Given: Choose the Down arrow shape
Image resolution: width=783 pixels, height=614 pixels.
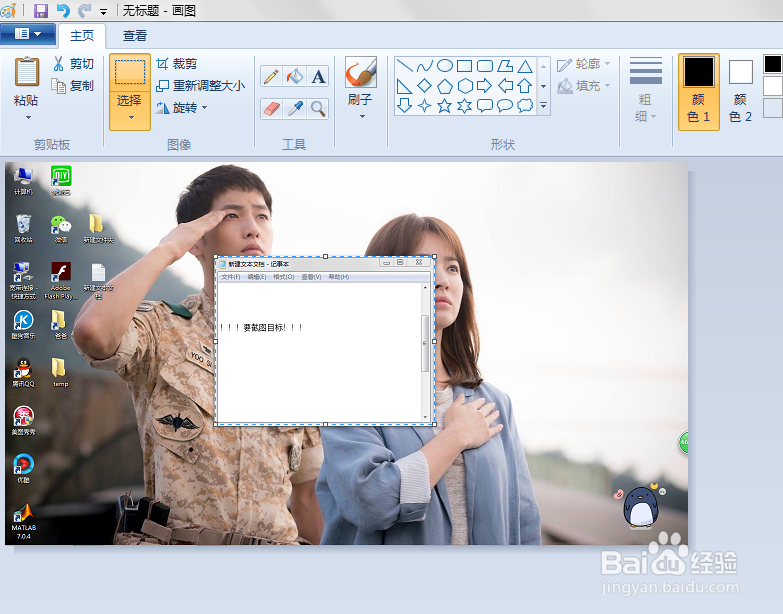Looking at the screenshot, I should tap(404, 105).
